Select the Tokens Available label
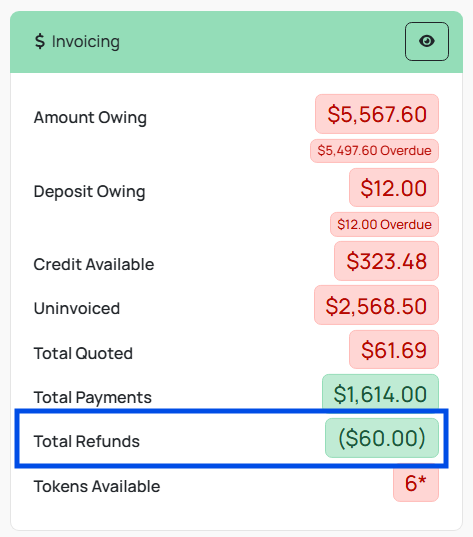473x537 pixels. pyautogui.click(x=97, y=486)
